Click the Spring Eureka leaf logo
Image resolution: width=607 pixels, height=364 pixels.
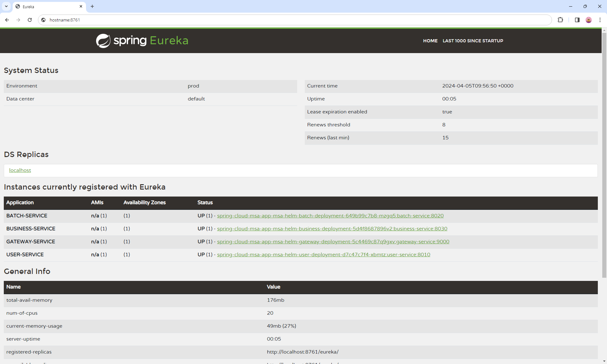click(103, 41)
